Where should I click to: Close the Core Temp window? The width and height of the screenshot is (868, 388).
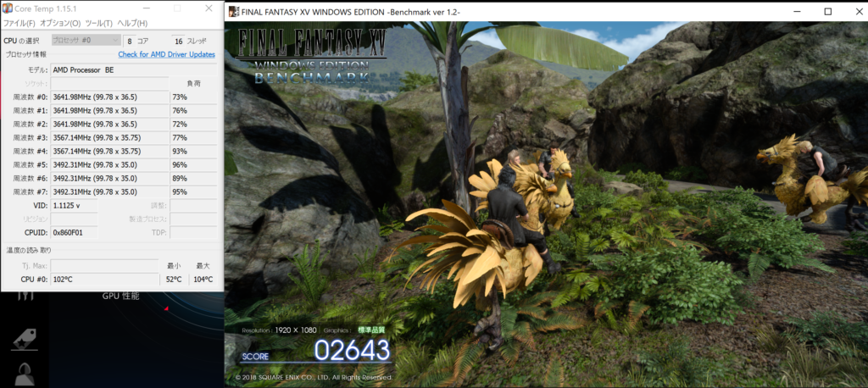click(x=209, y=8)
